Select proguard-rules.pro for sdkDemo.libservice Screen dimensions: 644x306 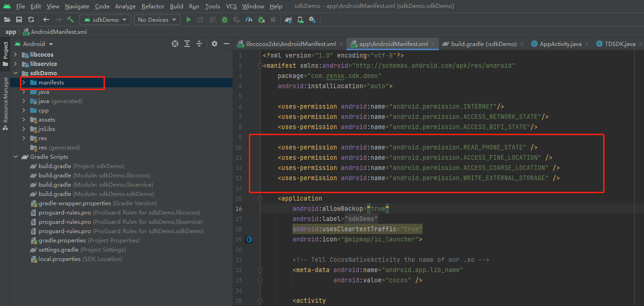tap(117, 222)
